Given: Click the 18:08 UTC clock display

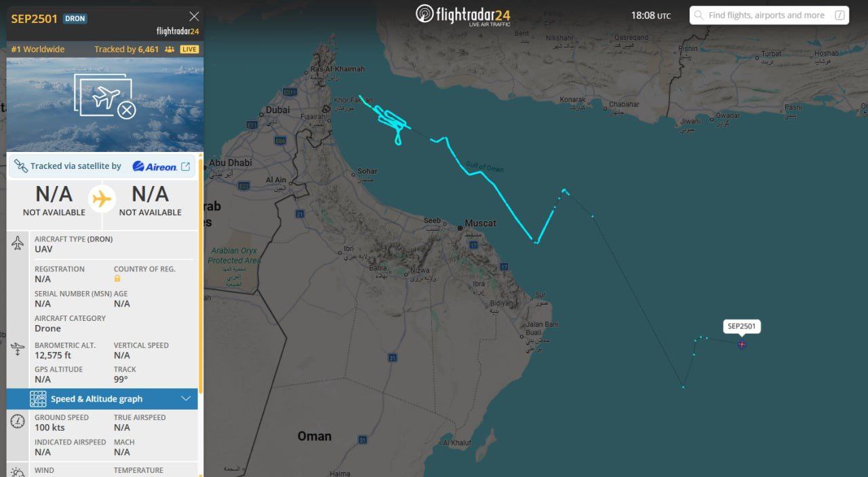Looking at the screenshot, I should 650,15.
